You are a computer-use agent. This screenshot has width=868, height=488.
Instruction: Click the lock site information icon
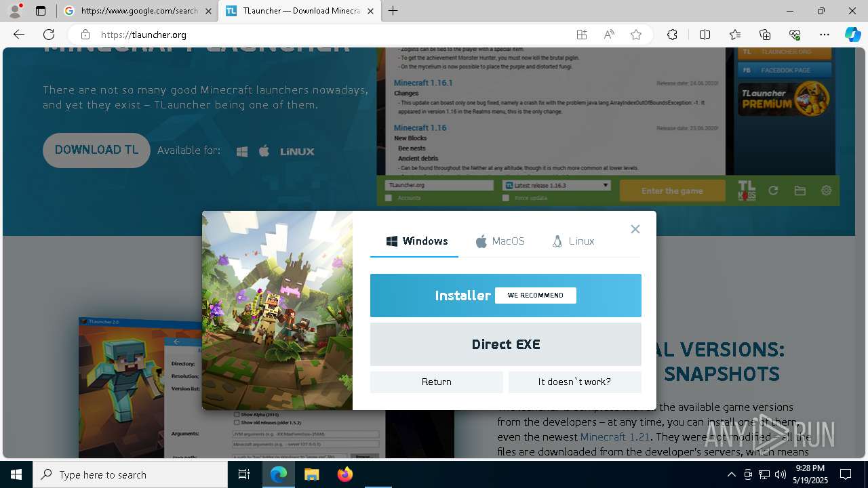pos(85,35)
